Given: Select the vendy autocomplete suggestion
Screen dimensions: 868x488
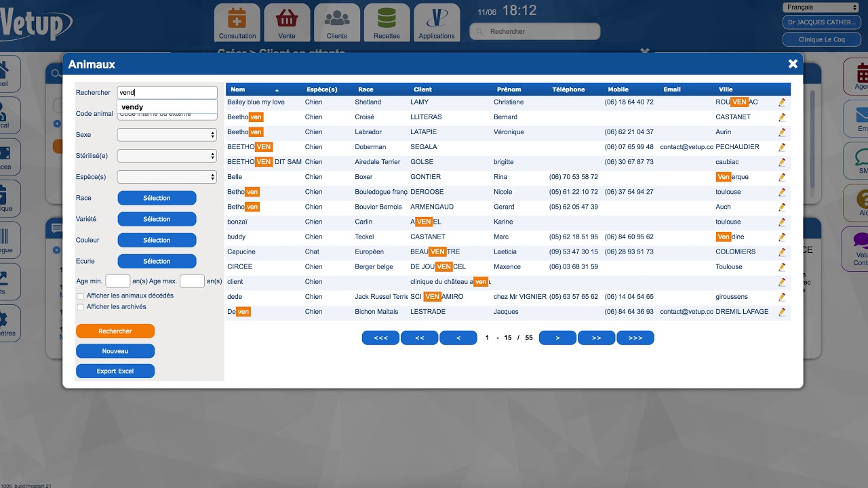Looking at the screenshot, I should pyautogui.click(x=133, y=106).
